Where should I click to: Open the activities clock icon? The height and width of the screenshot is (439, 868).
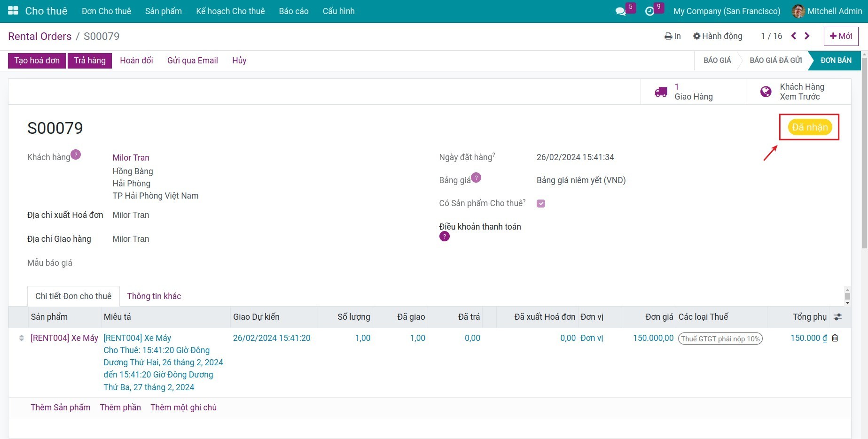[x=649, y=11]
